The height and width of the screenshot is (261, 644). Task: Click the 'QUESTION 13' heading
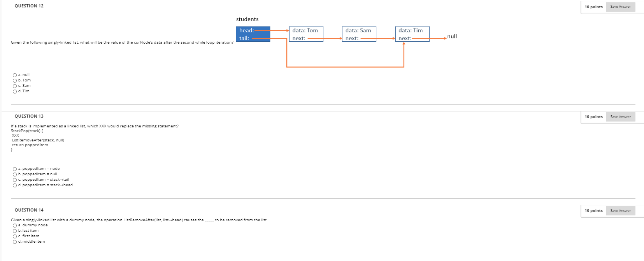pos(29,116)
